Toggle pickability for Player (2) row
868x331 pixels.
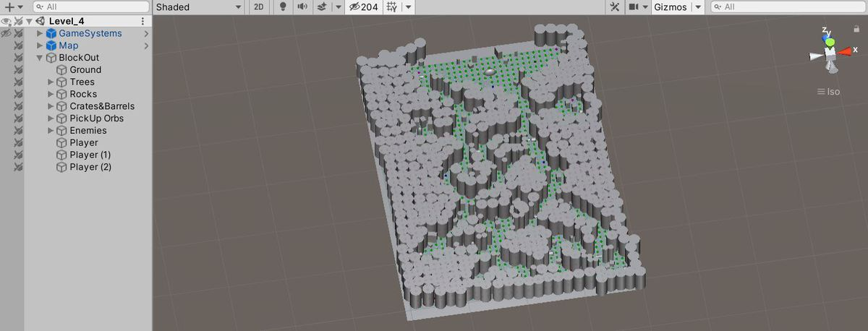18,167
